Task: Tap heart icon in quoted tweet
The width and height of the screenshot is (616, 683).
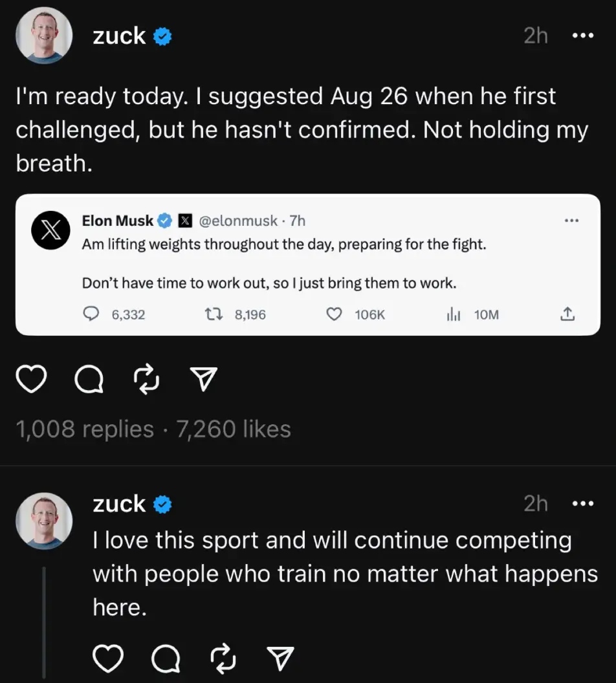Action: (334, 314)
